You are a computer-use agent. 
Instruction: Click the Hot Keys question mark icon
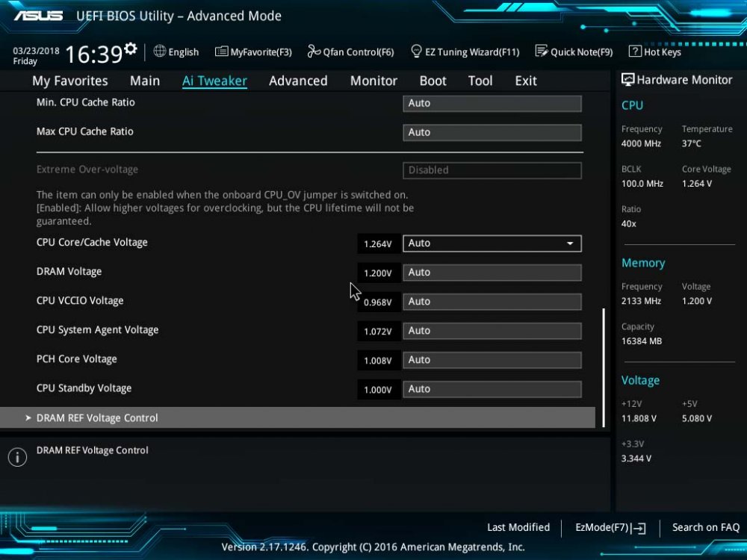[x=634, y=51]
